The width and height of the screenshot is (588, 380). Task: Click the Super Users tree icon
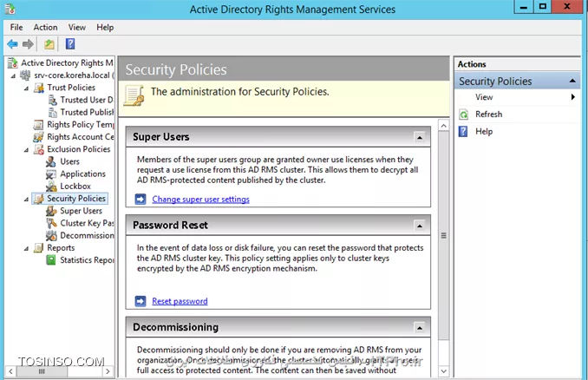pos(51,211)
